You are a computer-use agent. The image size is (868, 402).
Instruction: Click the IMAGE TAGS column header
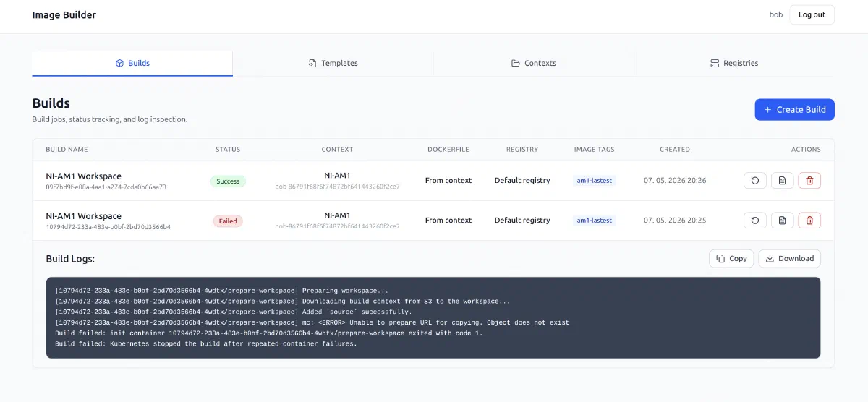(594, 150)
